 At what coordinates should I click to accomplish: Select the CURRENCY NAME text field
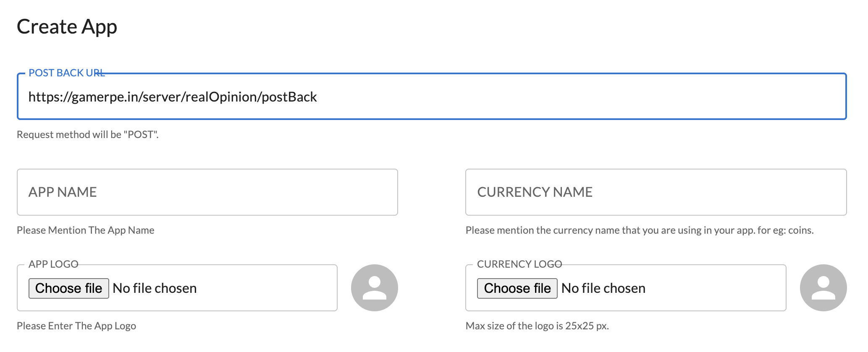point(656,192)
